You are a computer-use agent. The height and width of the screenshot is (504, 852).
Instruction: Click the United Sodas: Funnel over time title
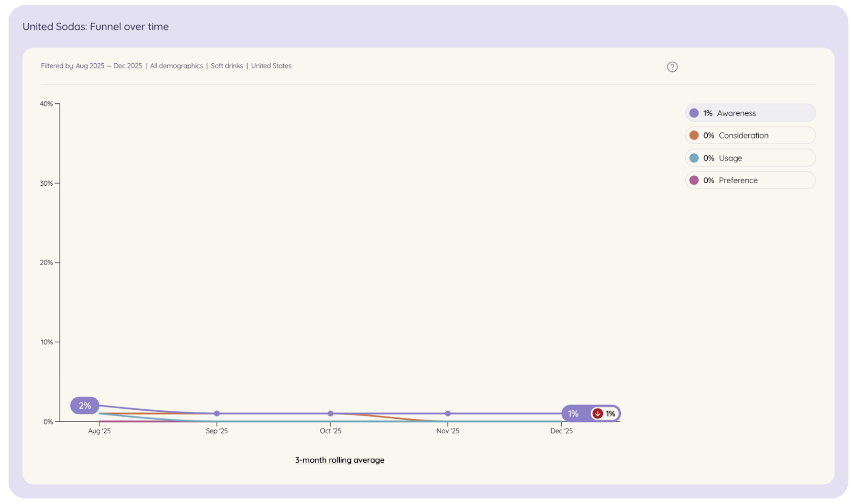tap(96, 27)
